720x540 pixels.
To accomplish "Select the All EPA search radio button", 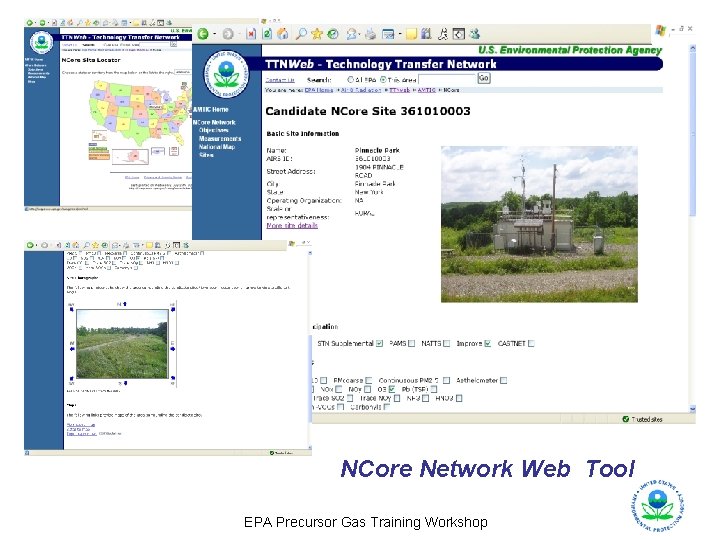I will click(351, 79).
